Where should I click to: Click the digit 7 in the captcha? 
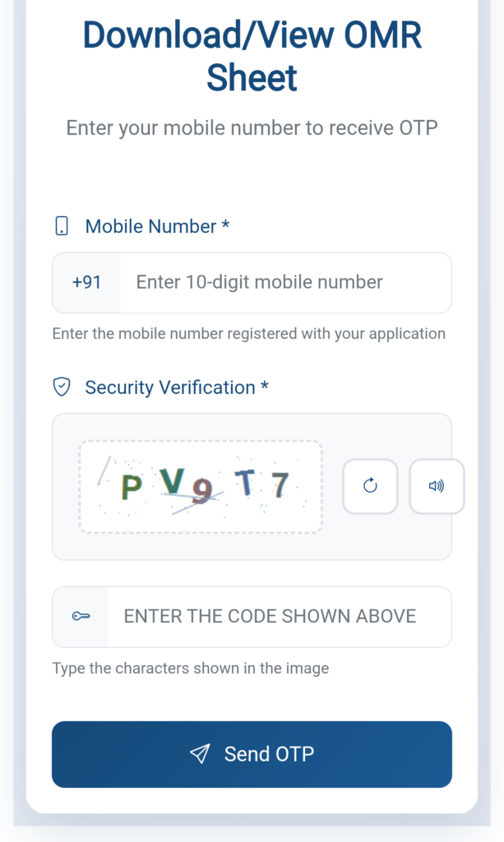(x=280, y=485)
